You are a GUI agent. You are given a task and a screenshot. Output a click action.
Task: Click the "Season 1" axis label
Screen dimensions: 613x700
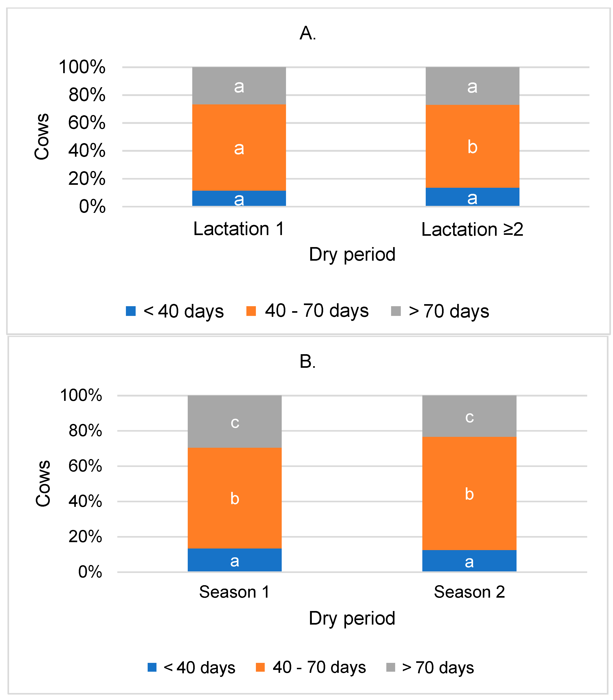point(234,592)
